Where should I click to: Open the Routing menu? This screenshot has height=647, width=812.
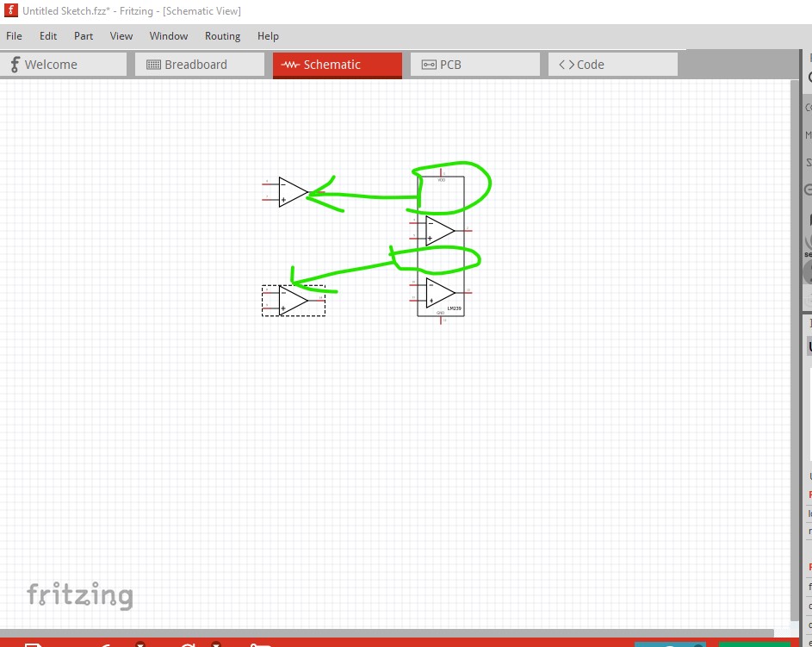(222, 36)
